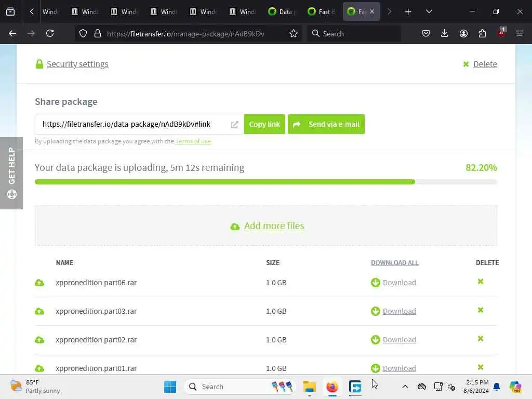Click the cloud upload icon beside Add more files

point(235,227)
